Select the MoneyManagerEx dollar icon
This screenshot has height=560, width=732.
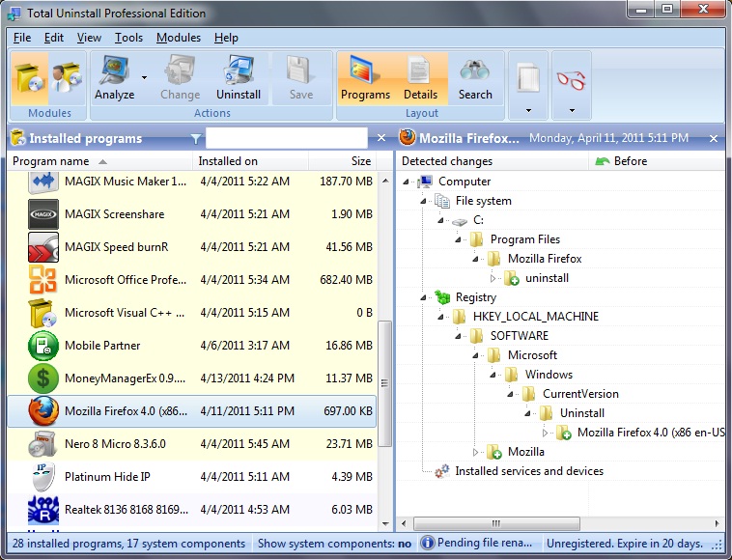(x=42, y=378)
